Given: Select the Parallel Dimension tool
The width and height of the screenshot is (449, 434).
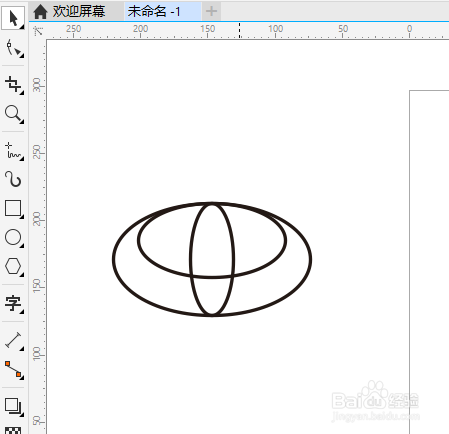Looking at the screenshot, I should [13, 341].
